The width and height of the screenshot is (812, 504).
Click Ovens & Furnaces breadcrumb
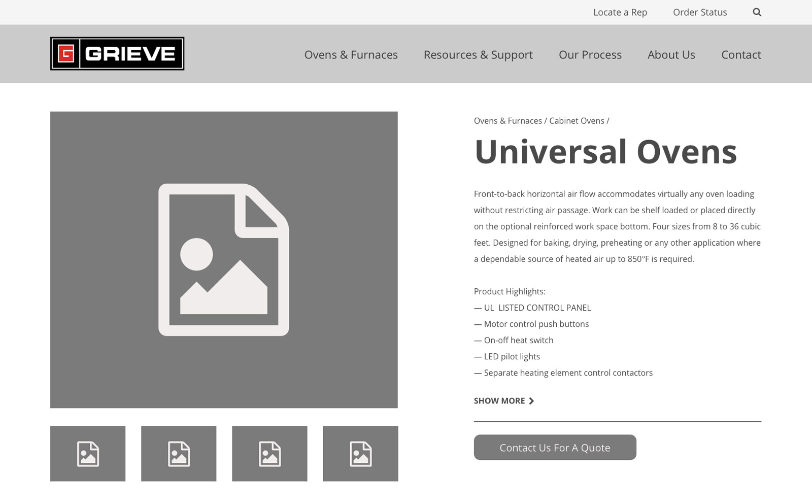pyautogui.click(x=508, y=121)
